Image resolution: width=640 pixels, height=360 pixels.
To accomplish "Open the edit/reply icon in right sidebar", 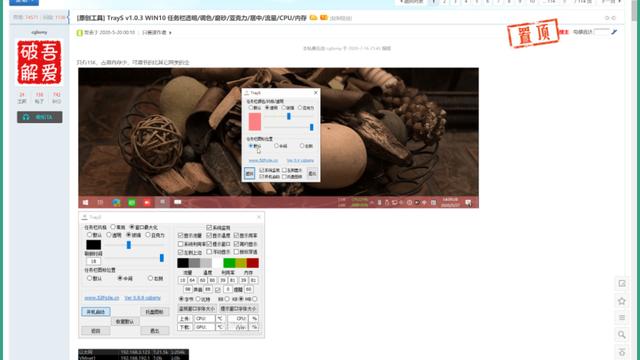I will (622, 283).
